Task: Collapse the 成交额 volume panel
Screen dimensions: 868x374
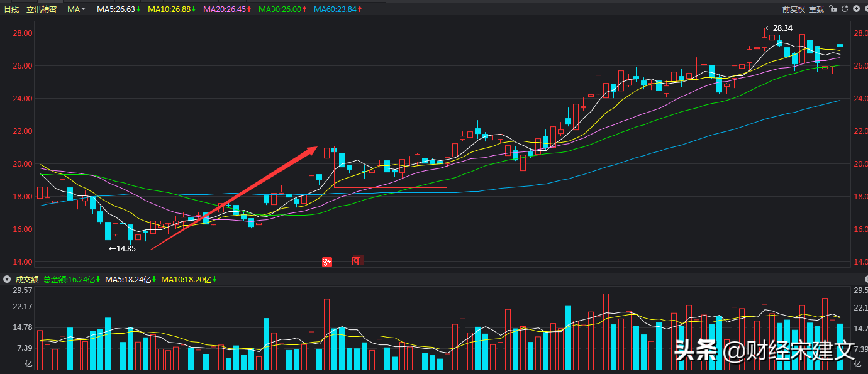Action: 7,279
